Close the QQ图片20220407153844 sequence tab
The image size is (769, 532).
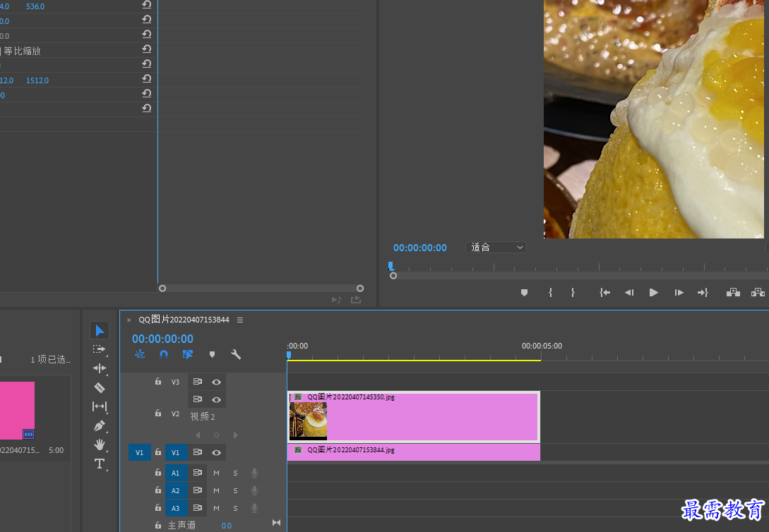click(129, 320)
